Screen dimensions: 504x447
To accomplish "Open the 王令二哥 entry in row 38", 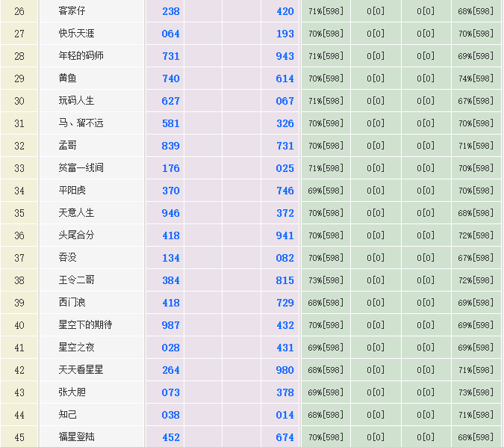I will click(76, 280).
